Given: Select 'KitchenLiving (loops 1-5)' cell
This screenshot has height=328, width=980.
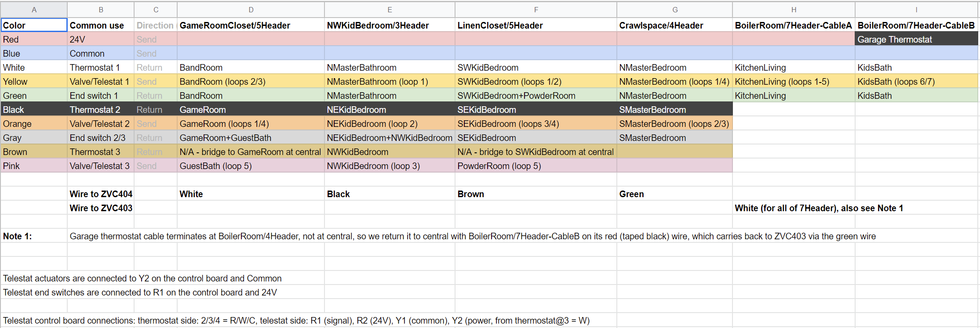Looking at the screenshot, I should coord(794,81).
